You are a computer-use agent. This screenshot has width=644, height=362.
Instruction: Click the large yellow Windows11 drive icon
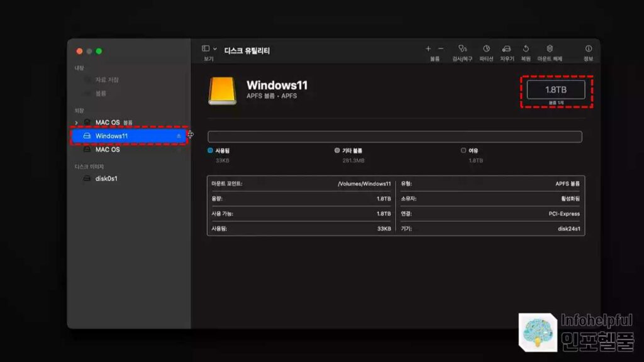point(222,90)
